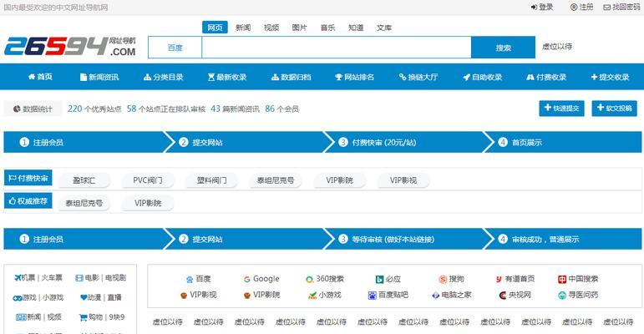This screenshot has width=644, height=334.
Task: Open the 360搜索 link
Action: coord(324,279)
